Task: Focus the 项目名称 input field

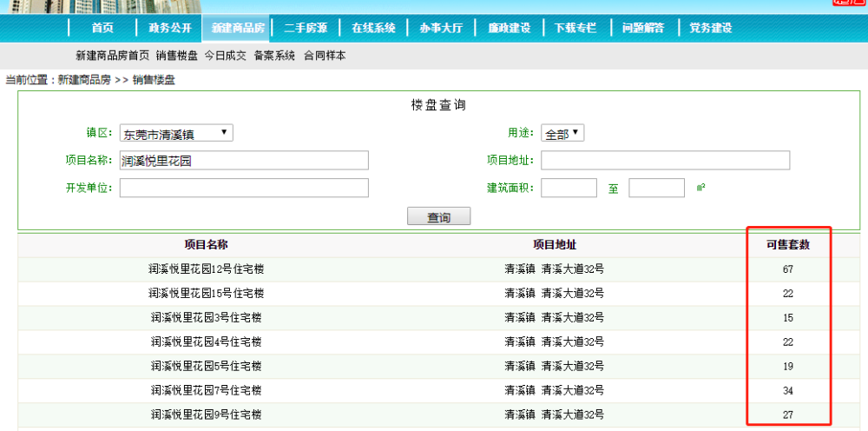Action: coord(244,161)
